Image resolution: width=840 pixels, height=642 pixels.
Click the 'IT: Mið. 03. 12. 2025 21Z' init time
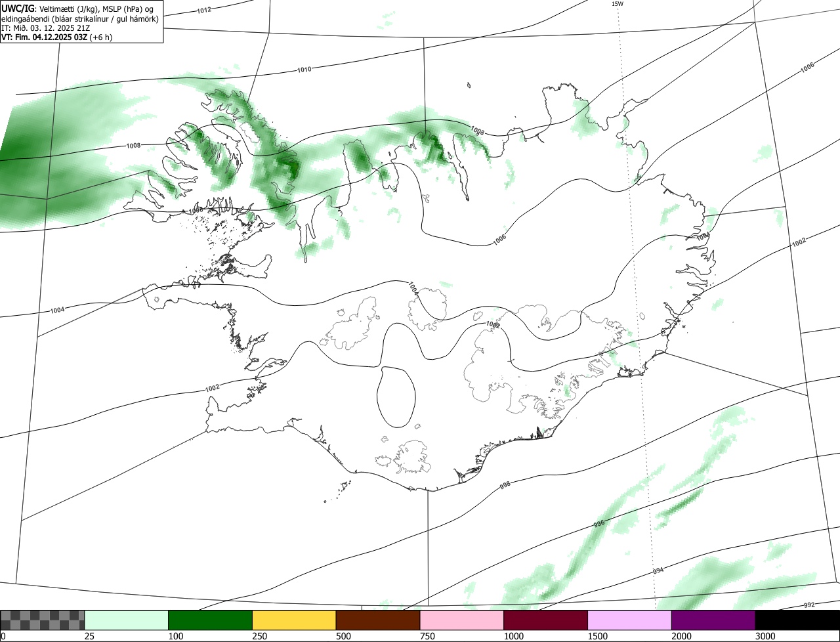point(45,28)
